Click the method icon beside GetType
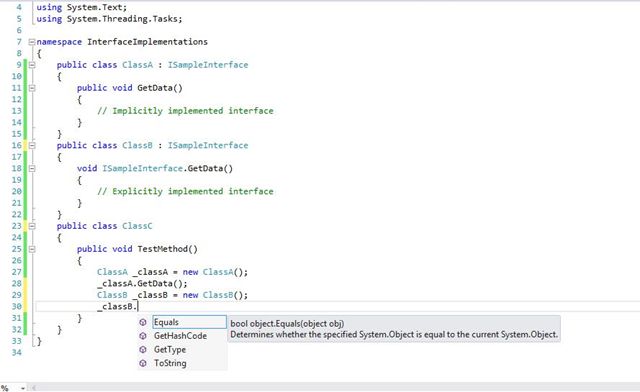The image size is (640, 392). tap(142, 350)
